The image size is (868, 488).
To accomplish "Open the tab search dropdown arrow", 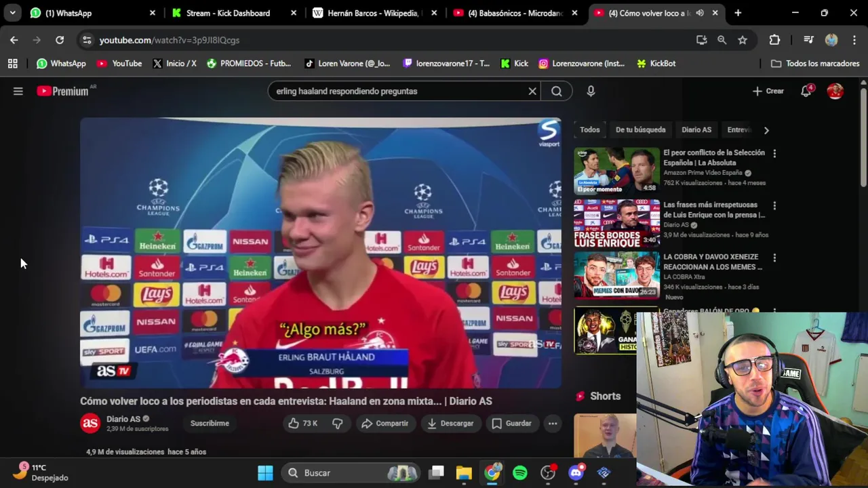I will (12, 13).
